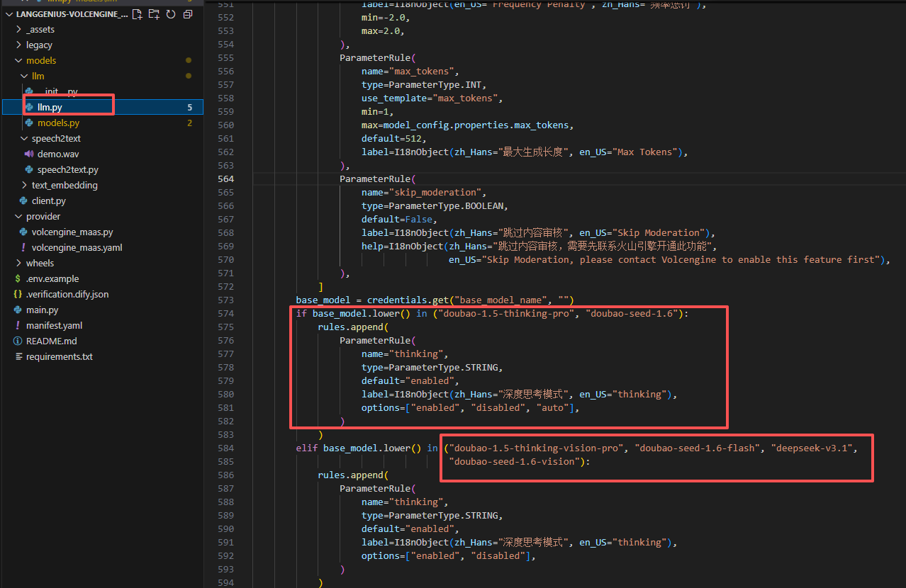
Task: Open speech2text.py in the explorer
Action: point(68,169)
